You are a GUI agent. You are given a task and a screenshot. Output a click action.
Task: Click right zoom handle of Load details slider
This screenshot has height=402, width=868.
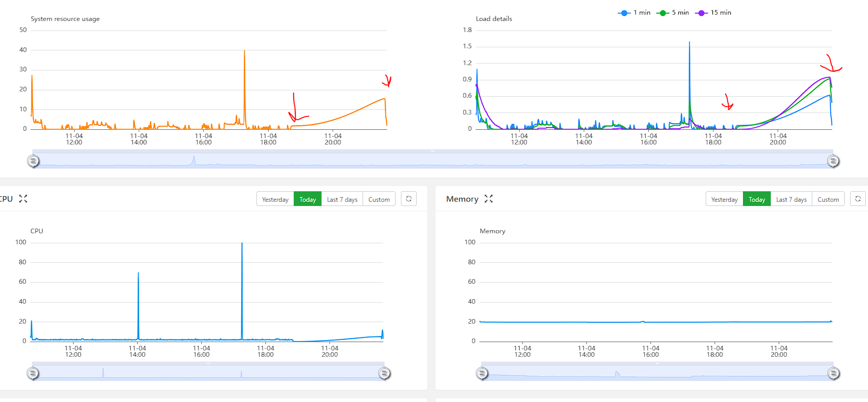pos(833,161)
